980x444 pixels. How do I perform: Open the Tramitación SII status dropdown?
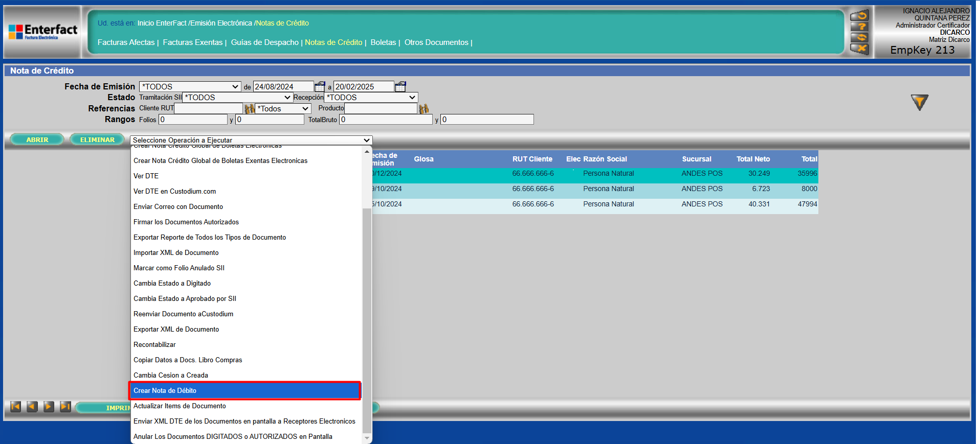point(237,98)
